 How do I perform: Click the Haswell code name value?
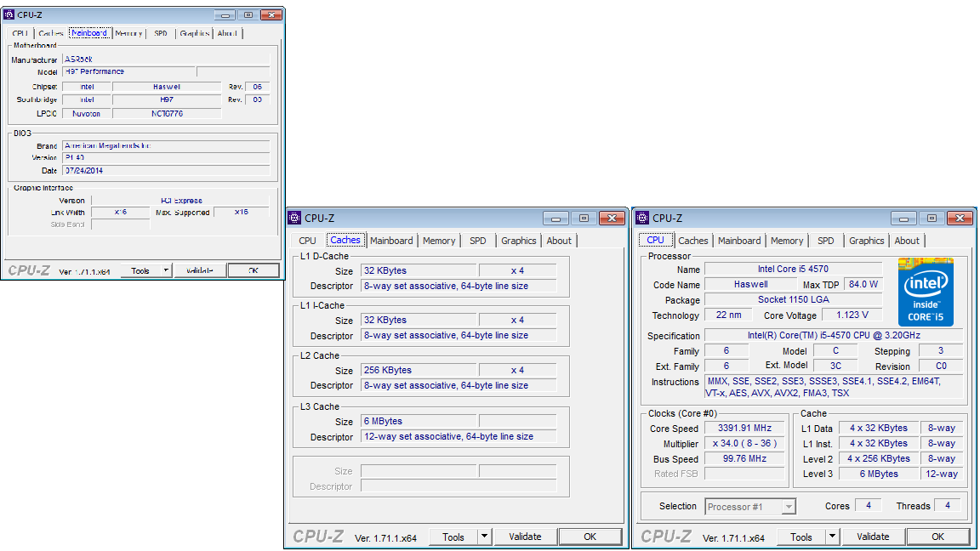(750, 284)
